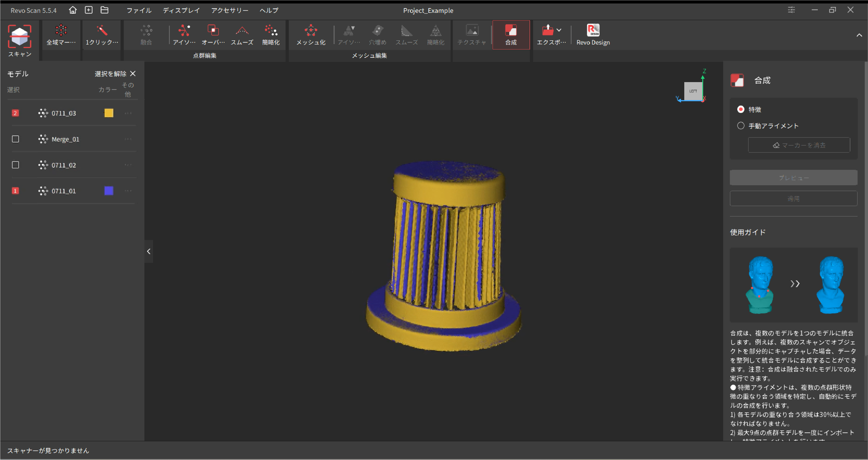Click the Project_Example title text
The height and width of the screenshot is (460, 868).
click(x=428, y=10)
